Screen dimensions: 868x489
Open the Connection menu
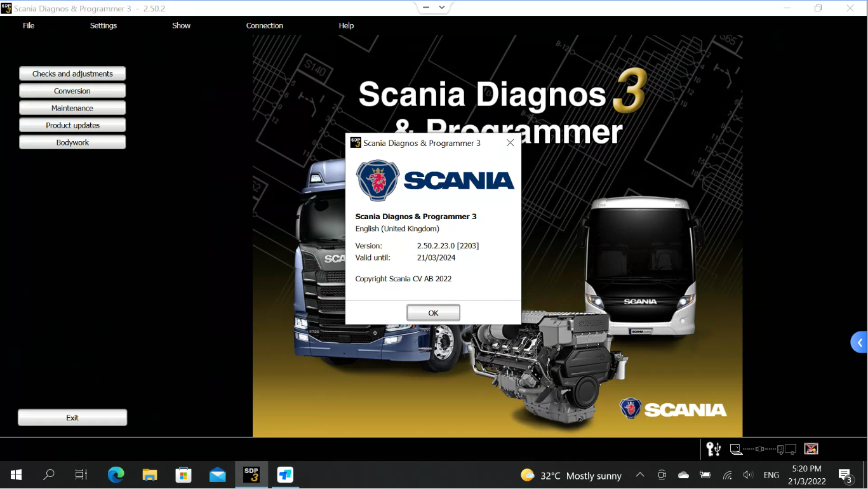(x=265, y=25)
